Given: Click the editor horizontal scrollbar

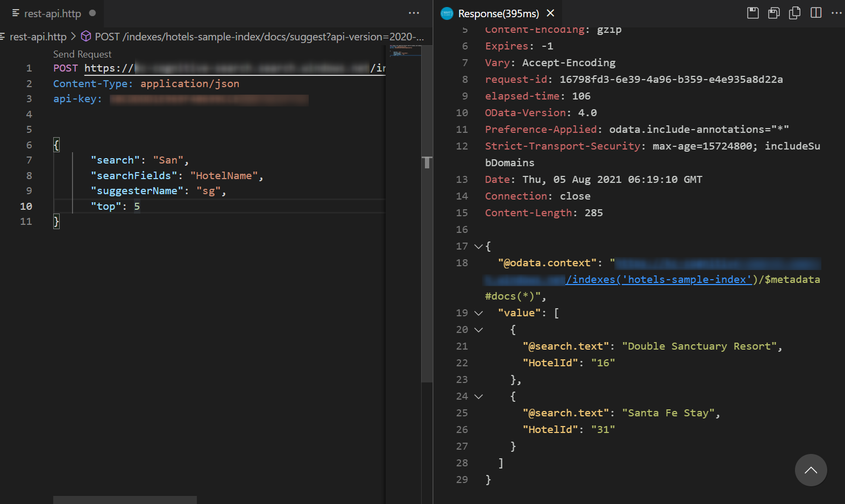Looking at the screenshot, I should coord(125,500).
